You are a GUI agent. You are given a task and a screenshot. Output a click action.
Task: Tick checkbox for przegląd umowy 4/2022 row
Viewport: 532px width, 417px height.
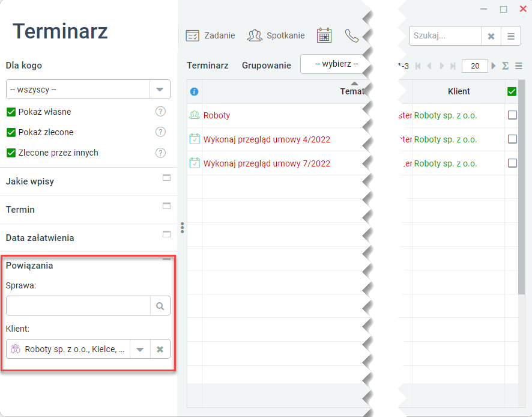[512, 139]
